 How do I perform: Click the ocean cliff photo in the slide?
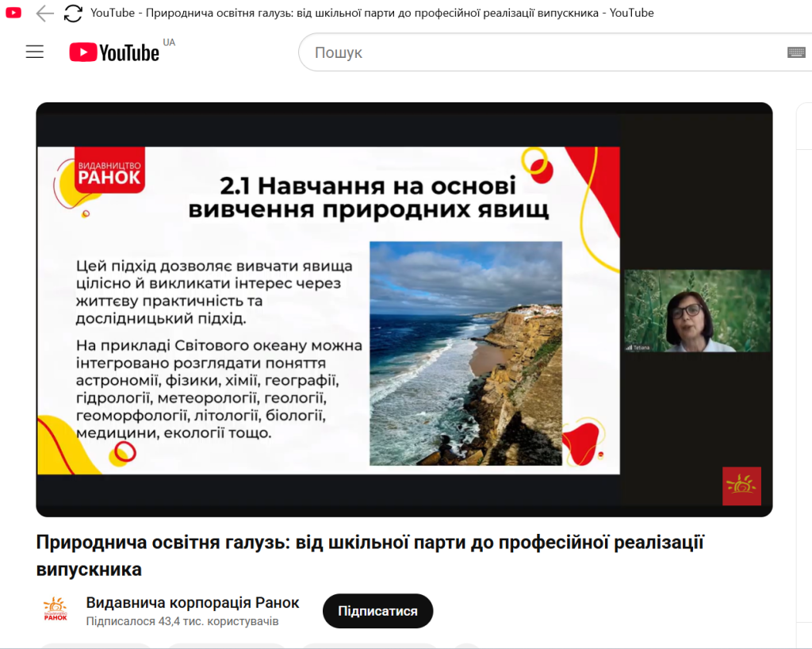(465, 353)
